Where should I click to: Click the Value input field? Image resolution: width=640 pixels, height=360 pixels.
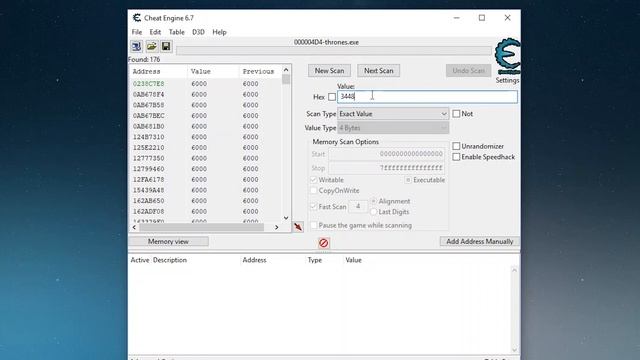[x=427, y=97]
